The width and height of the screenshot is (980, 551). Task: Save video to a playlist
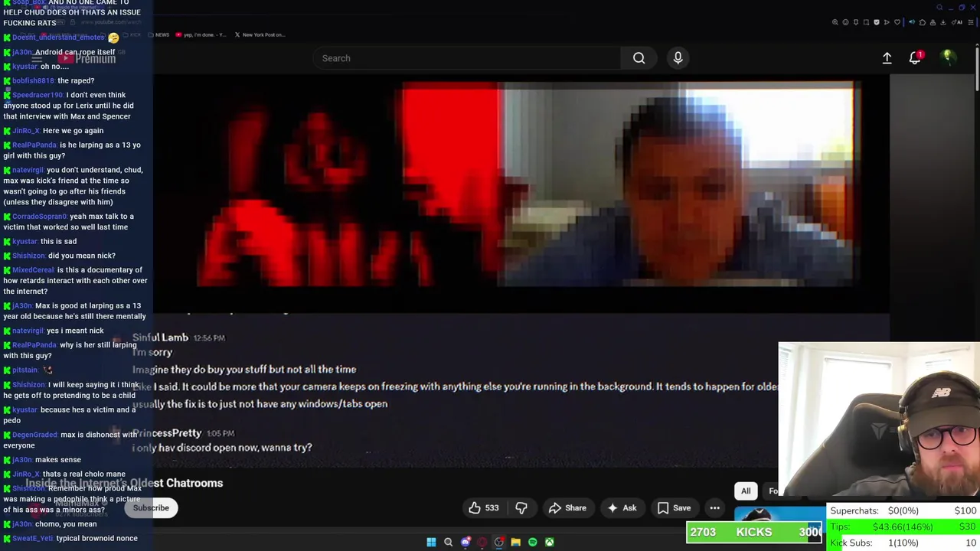[674, 508]
